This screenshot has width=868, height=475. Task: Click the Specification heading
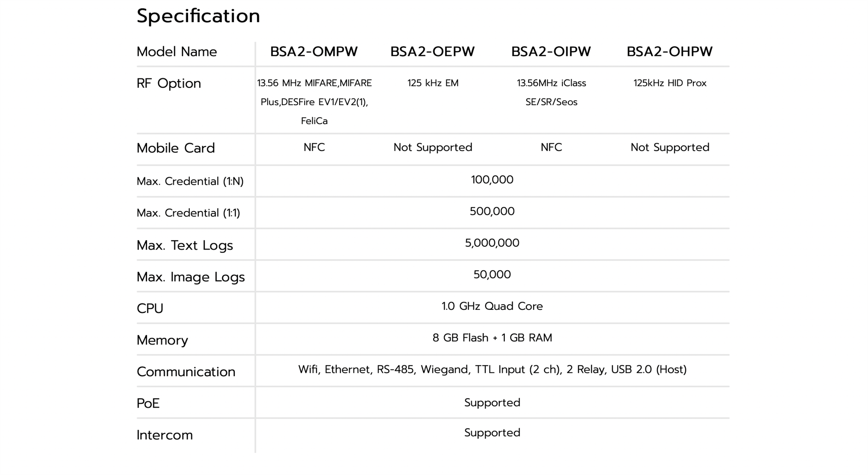click(198, 17)
